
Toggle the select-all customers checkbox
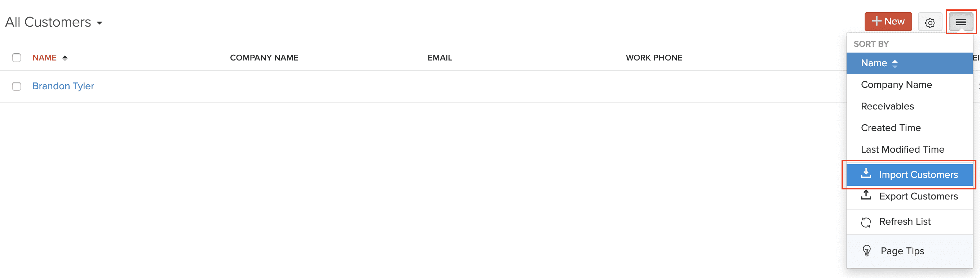pos(16,58)
